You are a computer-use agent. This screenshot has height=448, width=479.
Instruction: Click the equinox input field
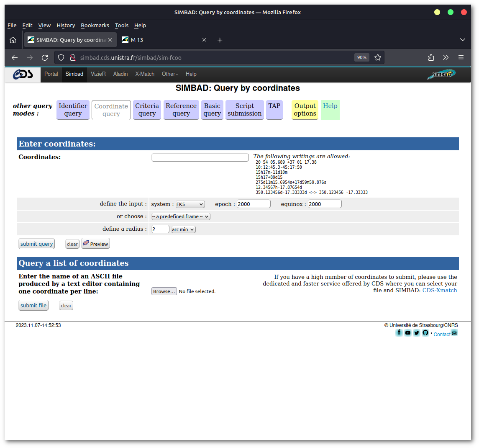(x=325, y=204)
